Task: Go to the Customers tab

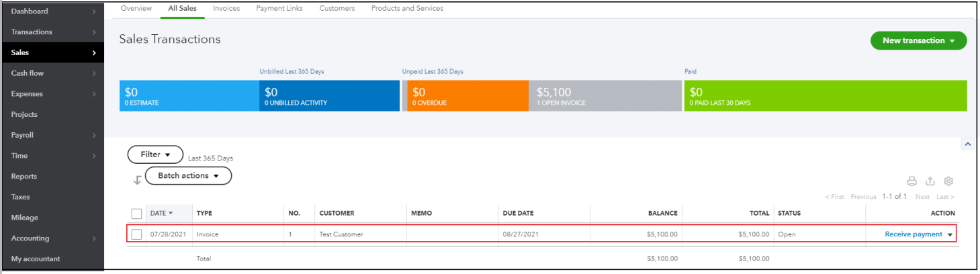Action: (x=337, y=9)
